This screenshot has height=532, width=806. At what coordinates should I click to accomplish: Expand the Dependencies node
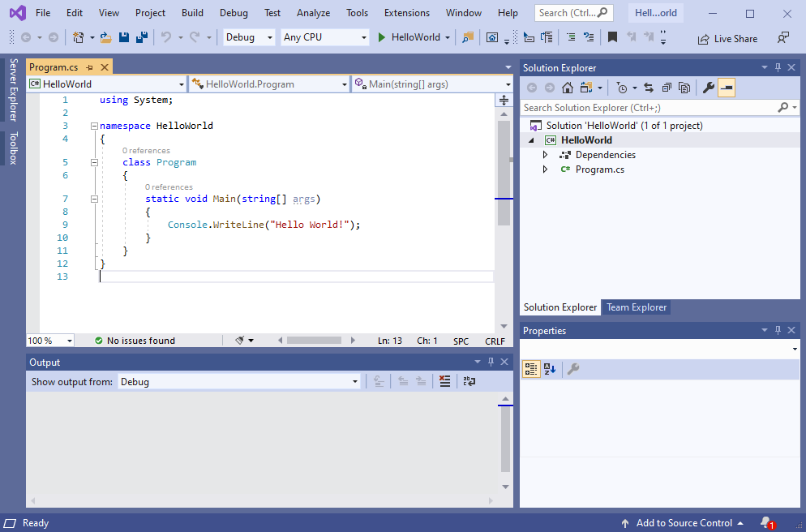(546, 155)
